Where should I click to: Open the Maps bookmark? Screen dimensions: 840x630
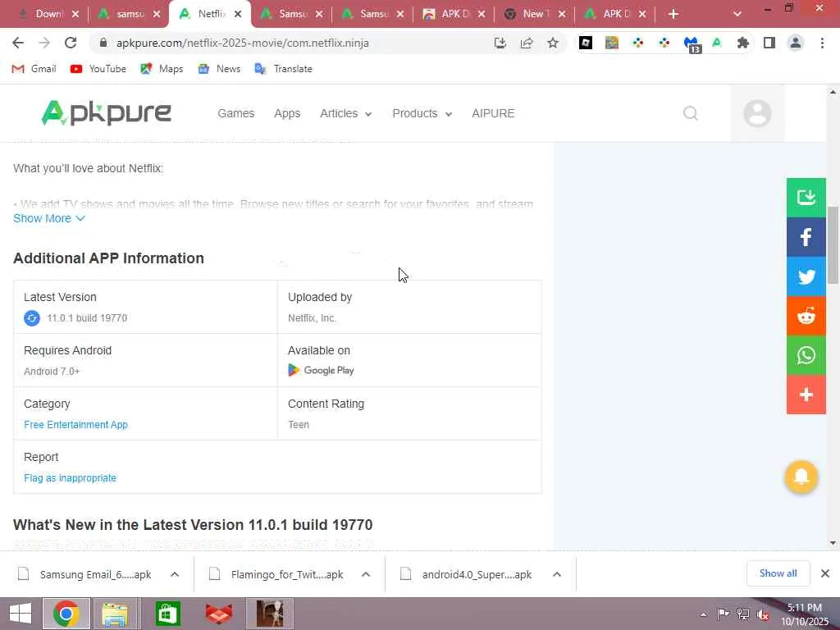(x=162, y=69)
